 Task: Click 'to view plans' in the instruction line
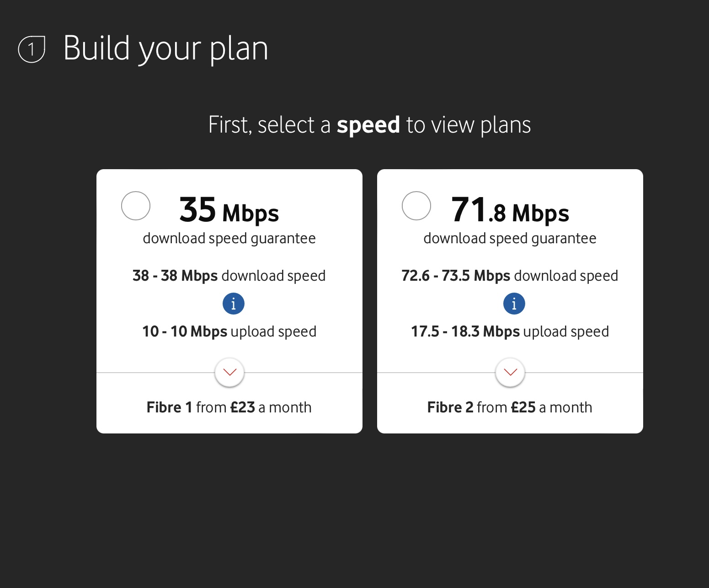[x=468, y=125]
